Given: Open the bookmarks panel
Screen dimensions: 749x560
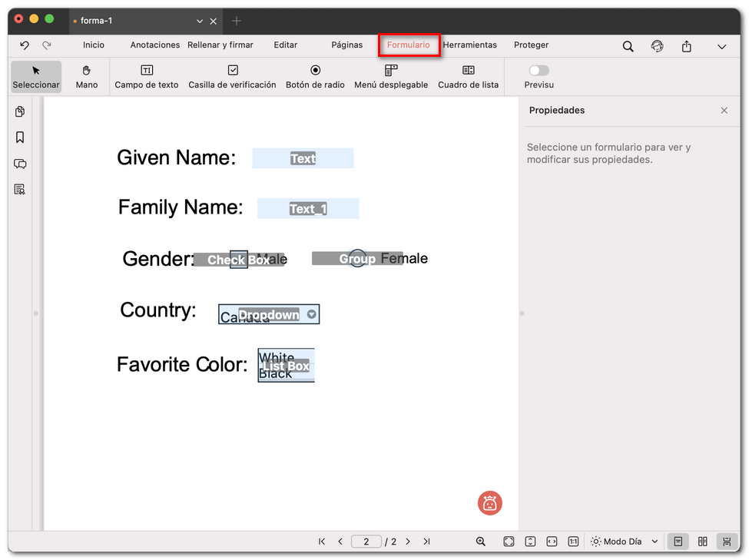Looking at the screenshot, I should point(19,138).
